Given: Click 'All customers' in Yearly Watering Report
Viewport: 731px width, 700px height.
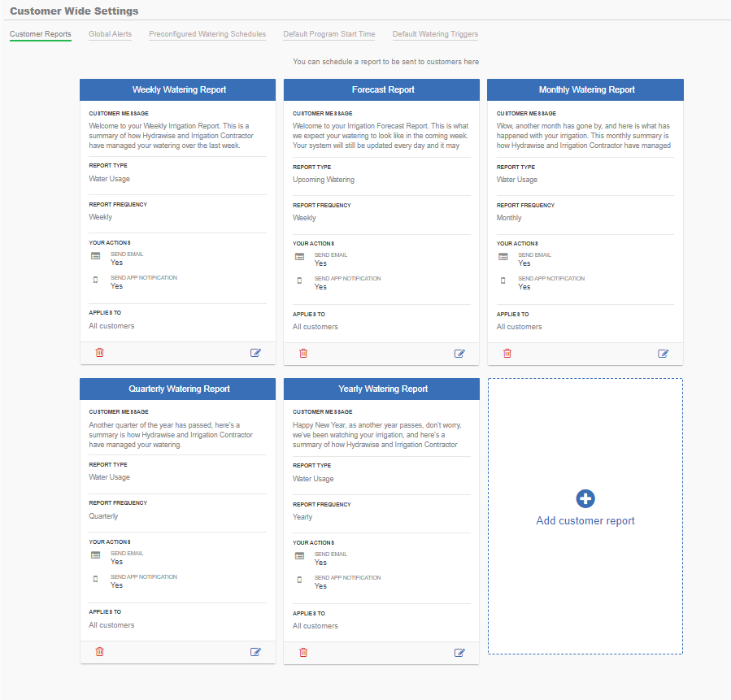Looking at the screenshot, I should [x=315, y=626].
